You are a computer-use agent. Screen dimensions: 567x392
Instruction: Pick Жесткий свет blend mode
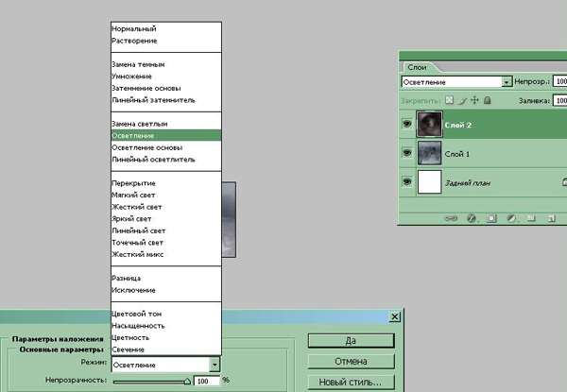pos(166,207)
